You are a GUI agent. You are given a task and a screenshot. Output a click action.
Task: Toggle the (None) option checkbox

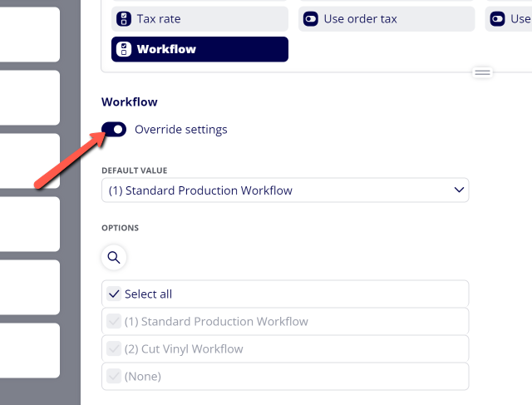click(x=114, y=376)
